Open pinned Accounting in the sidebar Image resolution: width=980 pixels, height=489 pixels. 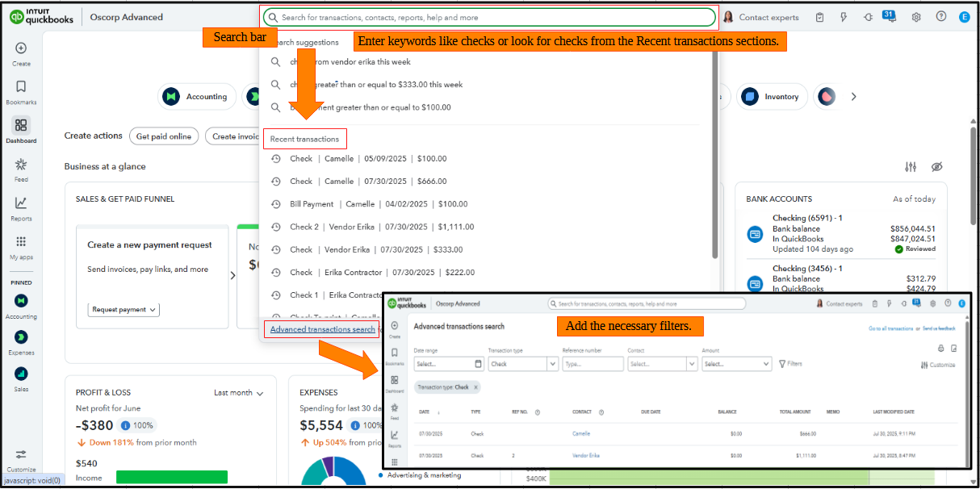[x=21, y=306]
